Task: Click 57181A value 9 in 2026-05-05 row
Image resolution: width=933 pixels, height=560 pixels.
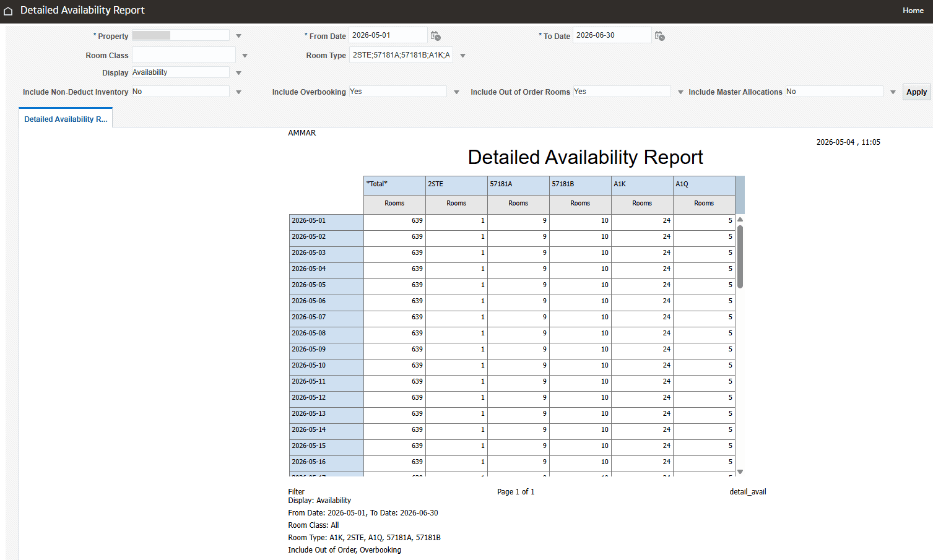Action: point(544,285)
